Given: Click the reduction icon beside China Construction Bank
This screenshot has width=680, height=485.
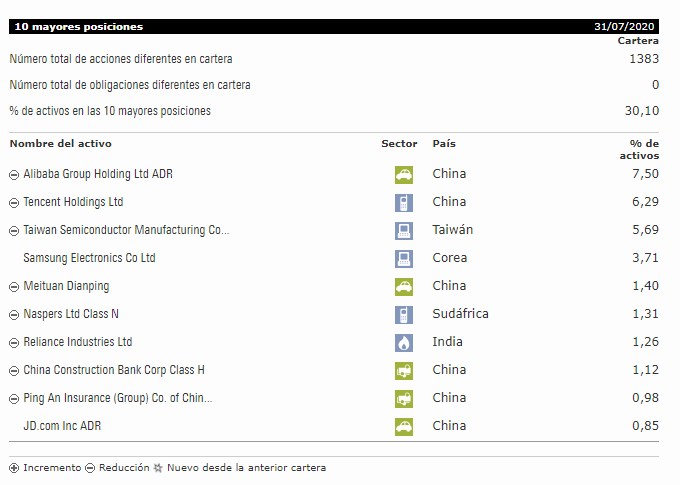Looking at the screenshot, I should pos(14,370).
